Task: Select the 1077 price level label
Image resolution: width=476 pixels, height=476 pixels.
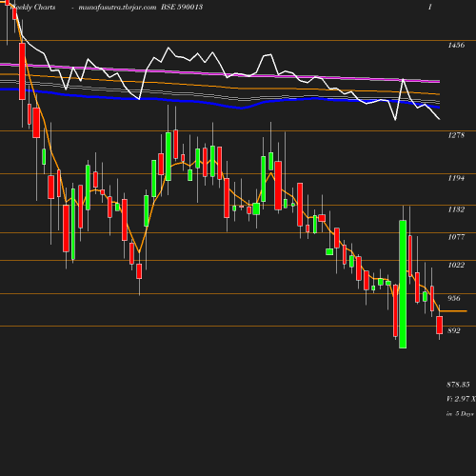Action: point(456,237)
